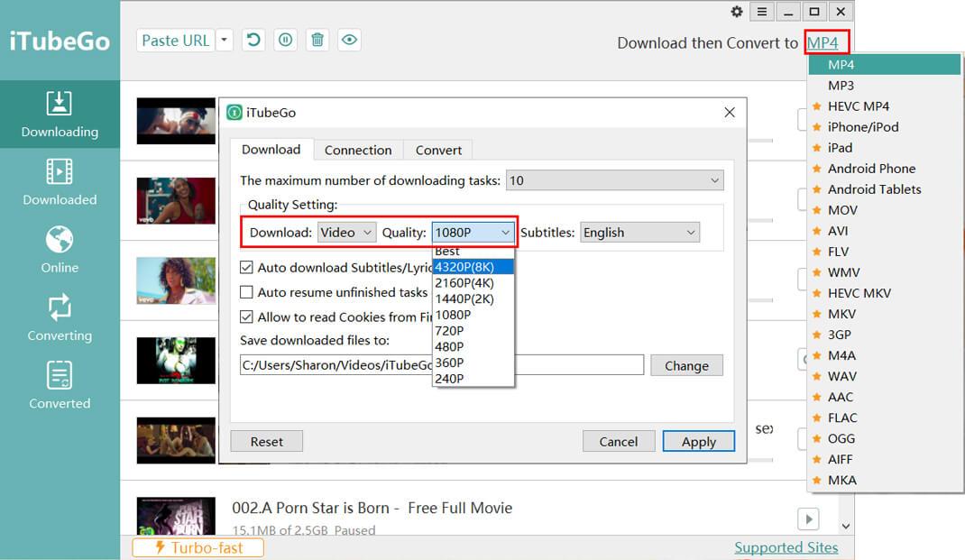Select 720P quality option
The image size is (965, 560).
473,331
